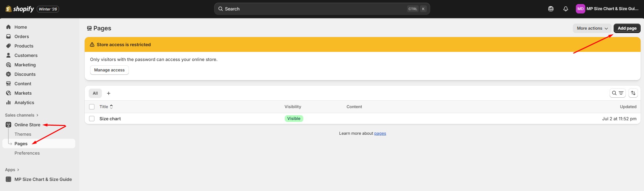Click the Add page button
The height and width of the screenshot is (191, 644).
click(x=627, y=28)
